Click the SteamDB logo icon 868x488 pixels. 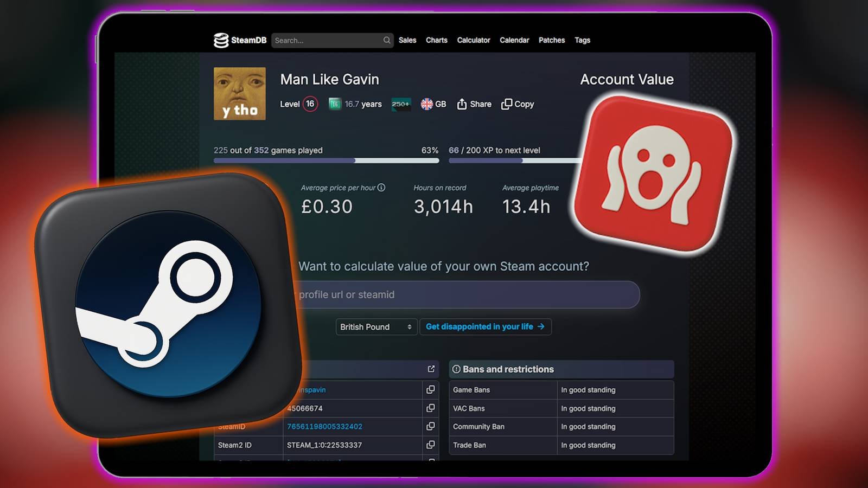pos(221,40)
